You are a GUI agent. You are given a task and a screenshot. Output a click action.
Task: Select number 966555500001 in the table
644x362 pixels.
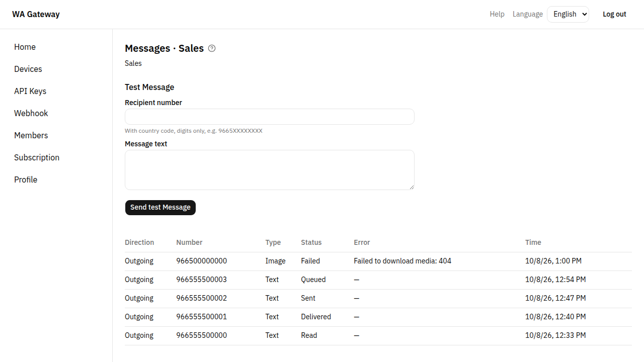(202, 317)
